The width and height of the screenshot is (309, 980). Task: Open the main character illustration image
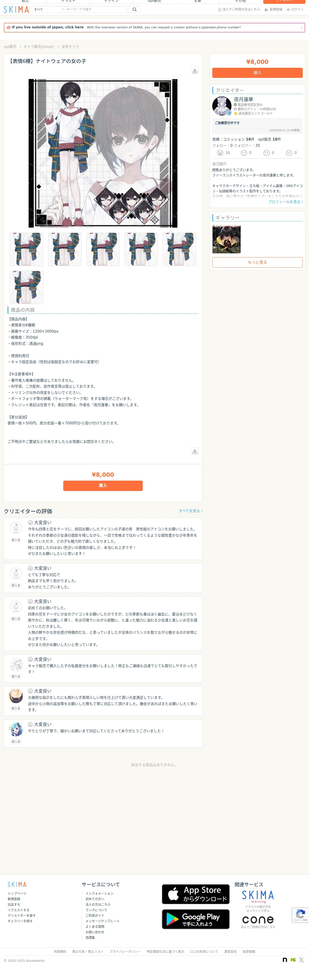tap(103, 153)
